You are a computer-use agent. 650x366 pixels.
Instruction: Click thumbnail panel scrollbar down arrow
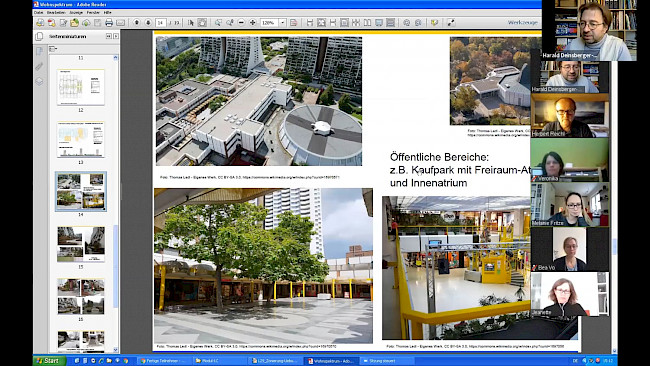116,350
